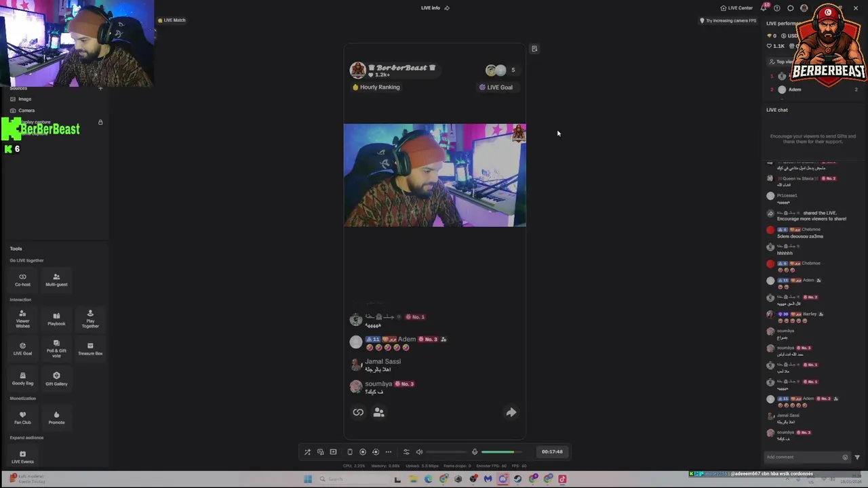
Task: Click the portrait phone layout icon
Action: click(x=350, y=452)
